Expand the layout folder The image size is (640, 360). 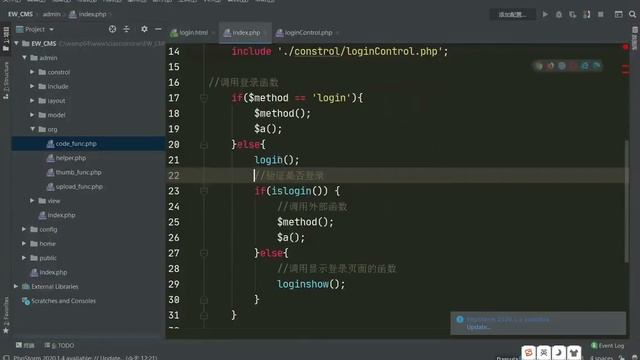(32, 100)
